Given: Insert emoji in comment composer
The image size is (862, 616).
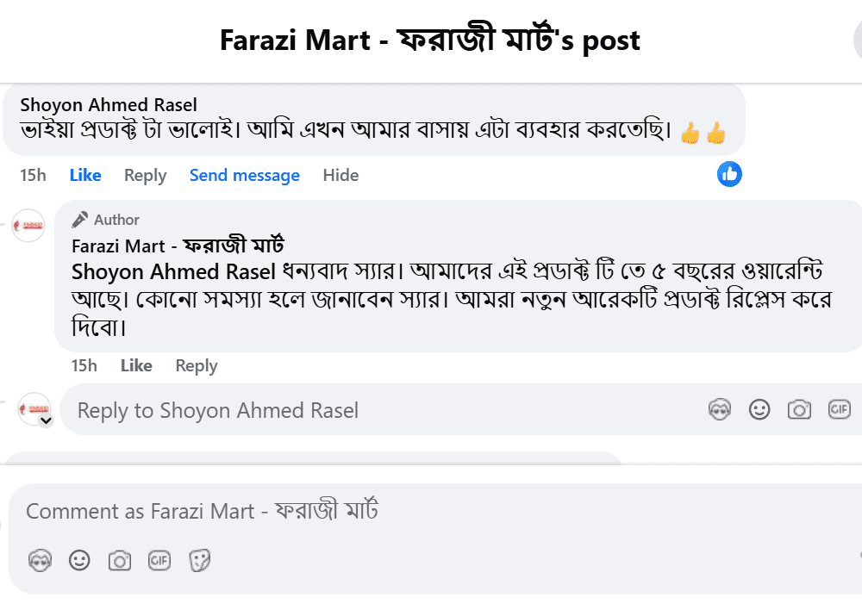Looking at the screenshot, I should pos(79,561).
